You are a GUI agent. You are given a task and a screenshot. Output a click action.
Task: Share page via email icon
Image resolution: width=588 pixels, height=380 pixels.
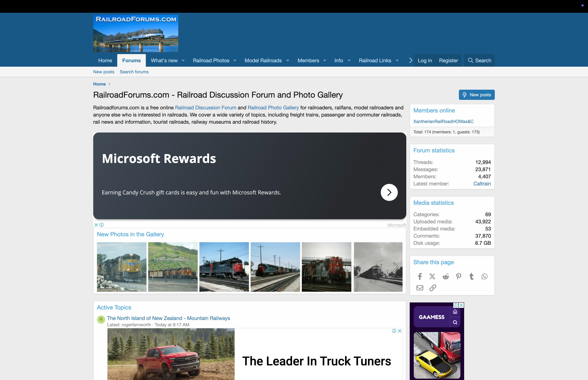tap(420, 288)
